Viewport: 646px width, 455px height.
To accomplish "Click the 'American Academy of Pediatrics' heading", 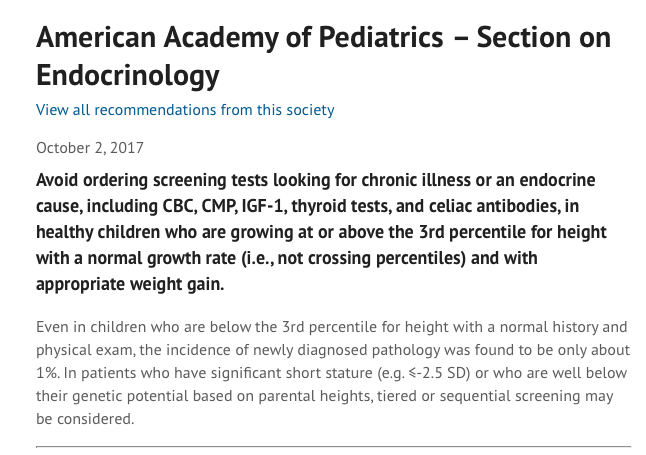I will 240,38.
